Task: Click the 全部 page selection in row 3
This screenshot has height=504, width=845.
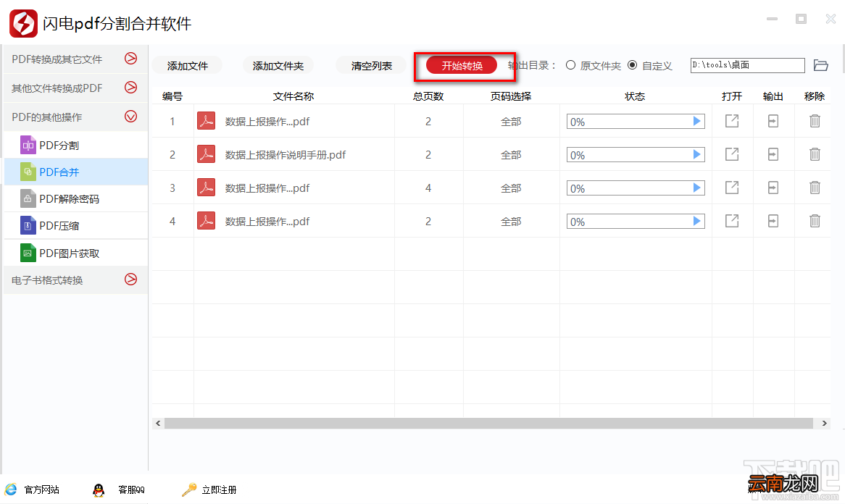Action: pyautogui.click(x=511, y=188)
